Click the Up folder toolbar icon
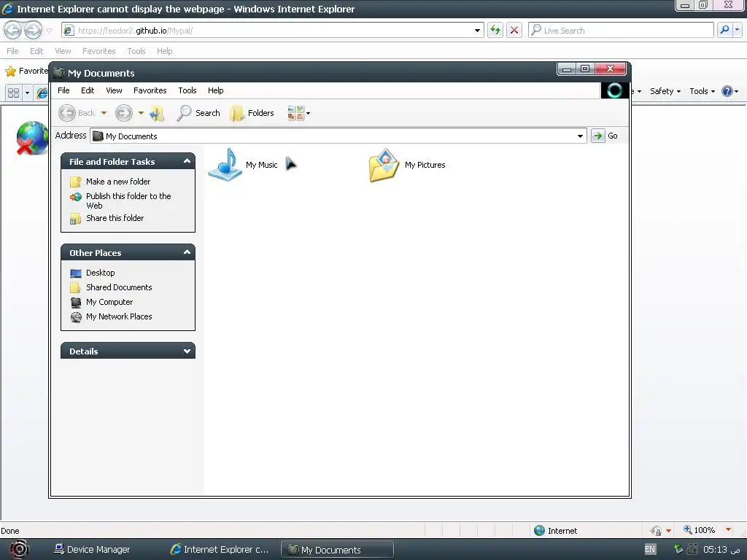Viewport: 747px width, 560px height. click(157, 113)
